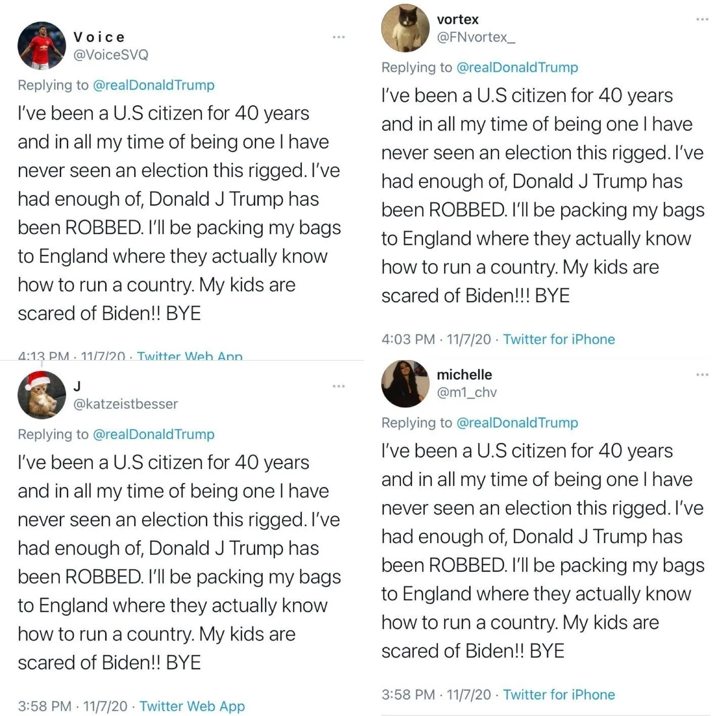The width and height of the screenshot is (728, 716).
Task: Open the @FNvortex_ handle
Action: (476, 37)
